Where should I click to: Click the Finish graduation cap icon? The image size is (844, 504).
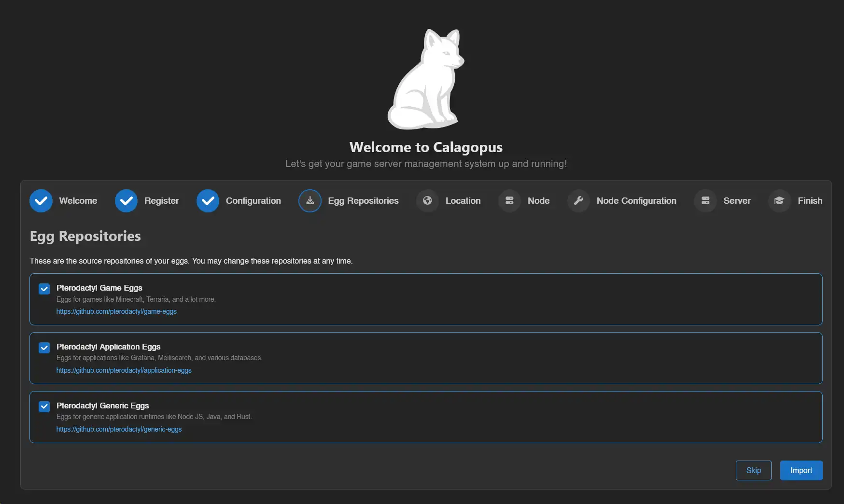[x=779, y=201]
